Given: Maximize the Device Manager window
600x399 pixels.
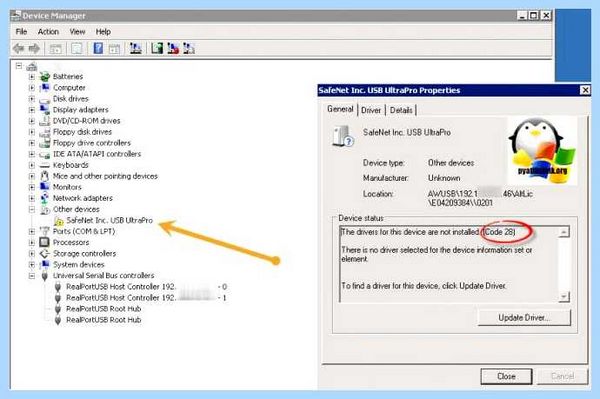Looking at the screenshot, I should (x=534, y=16).
